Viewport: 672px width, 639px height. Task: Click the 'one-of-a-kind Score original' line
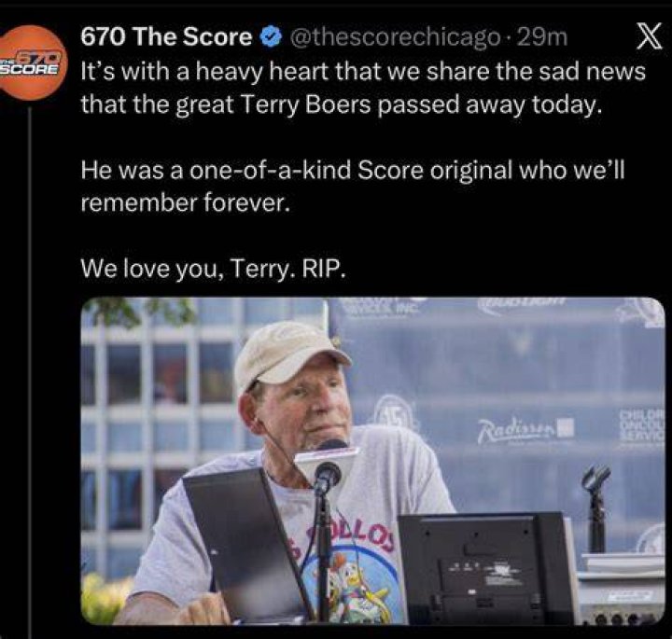[353, 171]
